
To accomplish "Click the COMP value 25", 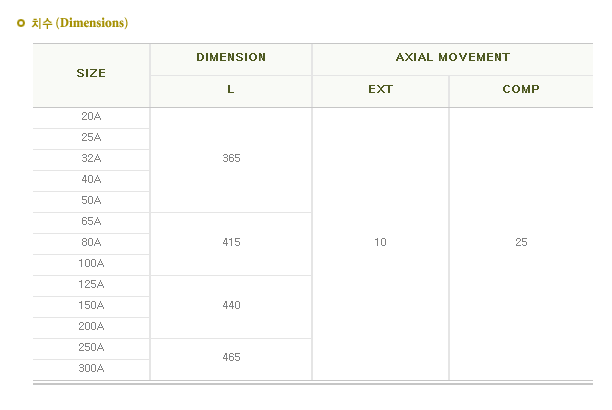I will [521, 242].
